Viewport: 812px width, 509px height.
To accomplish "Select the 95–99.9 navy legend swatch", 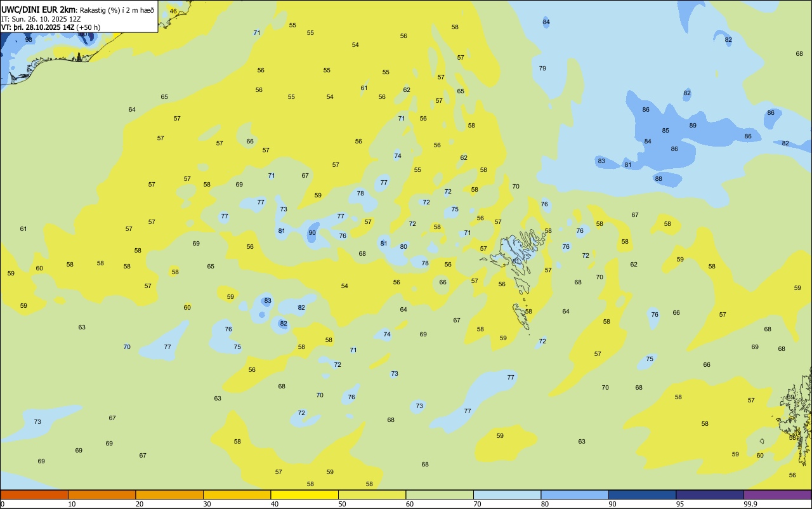I will pyautogui.click(x=710, y=494).
